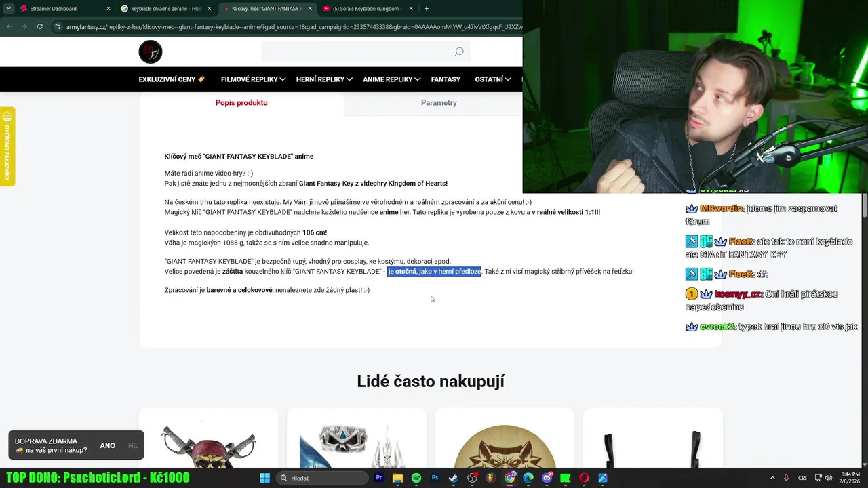Reload the current page

tap(40, 26)
